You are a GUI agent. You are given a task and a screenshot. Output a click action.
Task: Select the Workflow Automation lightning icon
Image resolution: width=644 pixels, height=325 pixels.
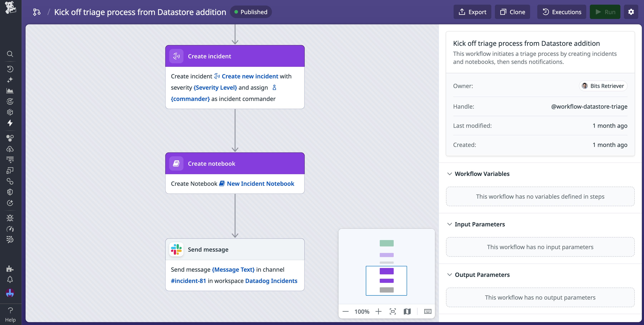click(x=10, y=123)
